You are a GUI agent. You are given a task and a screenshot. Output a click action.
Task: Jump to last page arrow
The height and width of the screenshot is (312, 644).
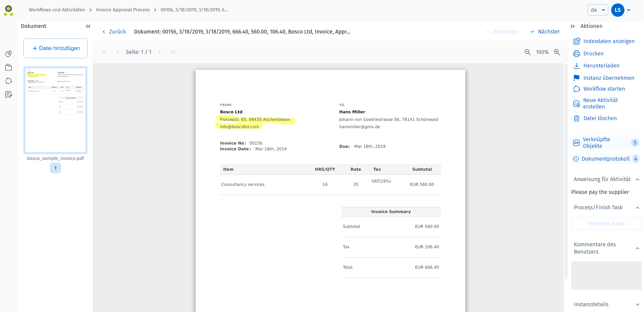pyautogui.click(x=173, y=52)
